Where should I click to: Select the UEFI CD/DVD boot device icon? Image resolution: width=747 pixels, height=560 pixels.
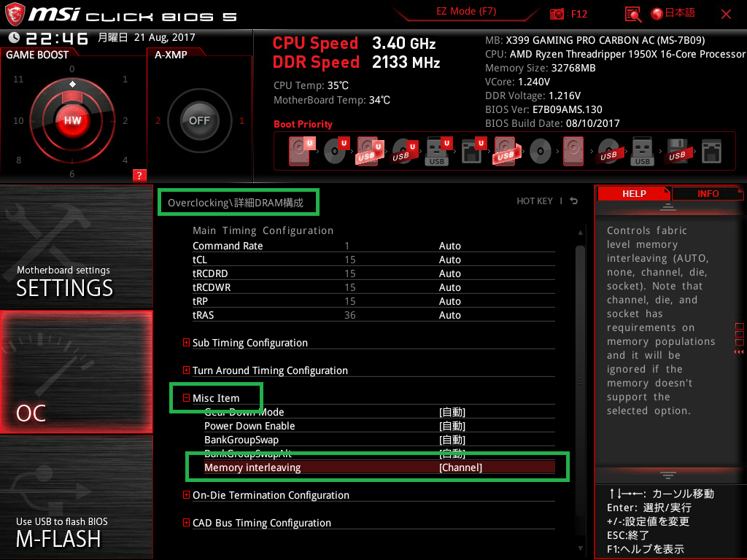coord(336,152)
